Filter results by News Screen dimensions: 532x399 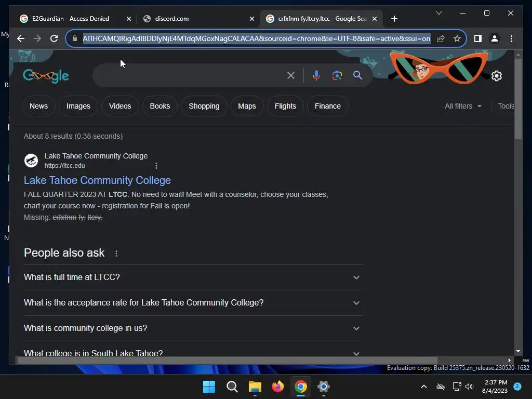click(x=38, y=106)
